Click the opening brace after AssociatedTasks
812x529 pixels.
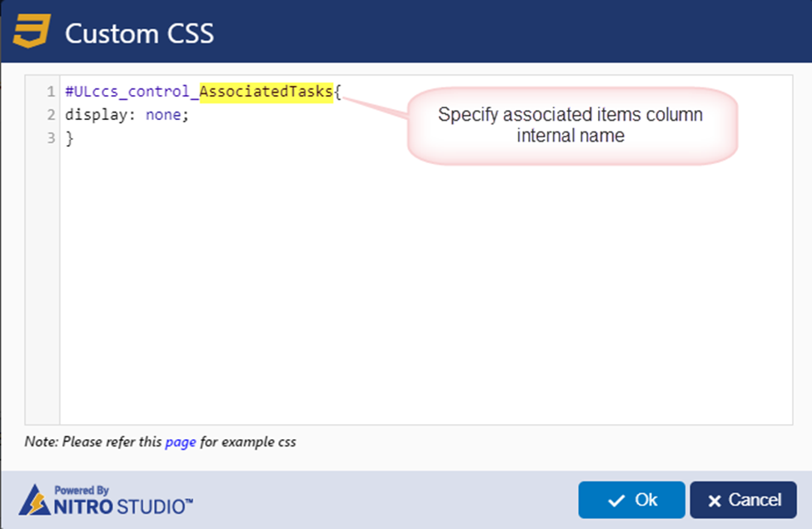337,92
